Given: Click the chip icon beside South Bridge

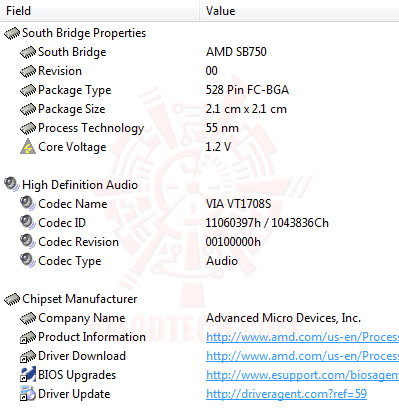Looking at the screenshot, I should coord(28,52).
